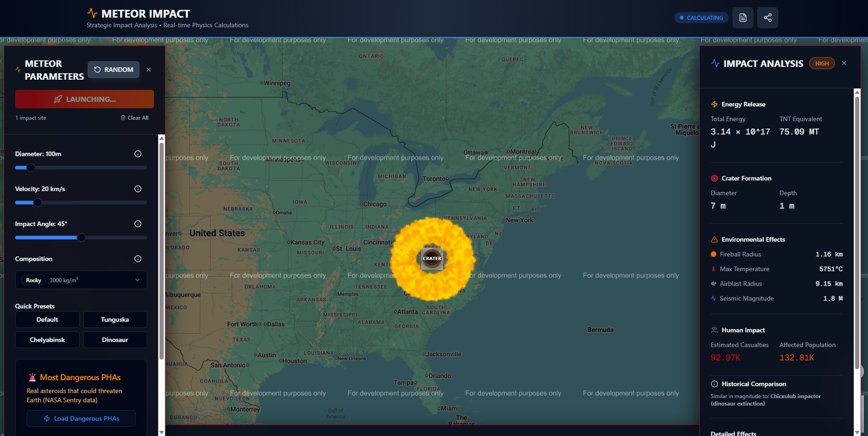Click Clear All impact sites
This screenshot has height=436, width=868.
pyautogui.click(x=135, y=118)
